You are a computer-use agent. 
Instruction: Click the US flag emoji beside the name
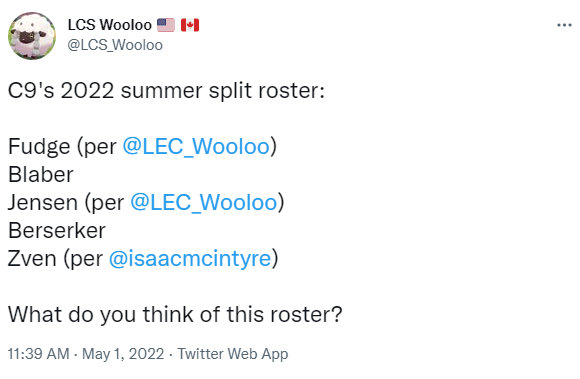[x=166, y=25]
